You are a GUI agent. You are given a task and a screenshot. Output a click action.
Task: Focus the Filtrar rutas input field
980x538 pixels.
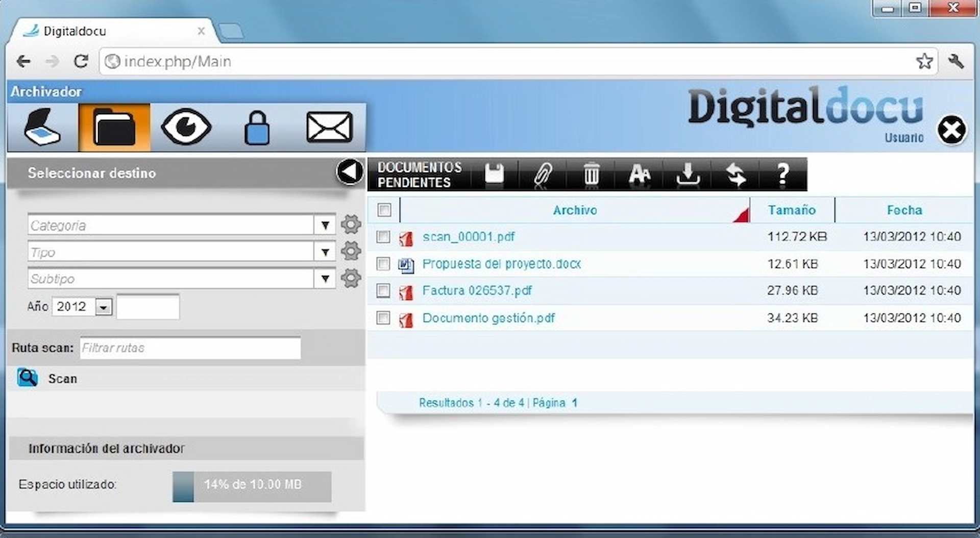point(190,348)
